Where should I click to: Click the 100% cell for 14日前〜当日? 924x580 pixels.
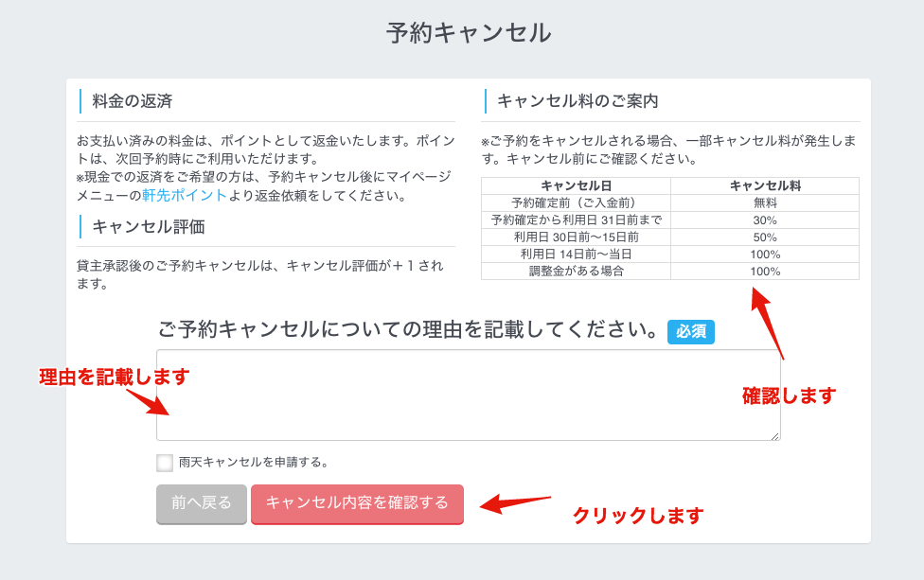pyautogui.click(x=765, y=255)
